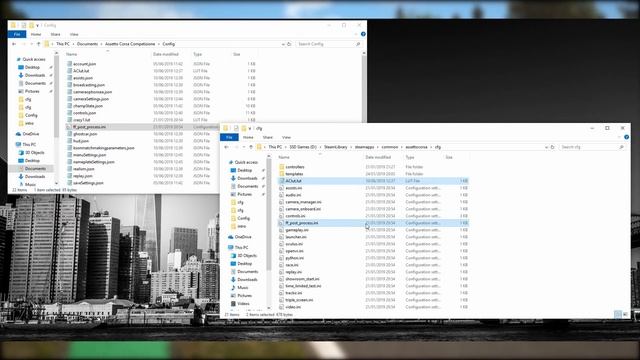The image size is (640, 360).
Task: Click the Up arrow in the Config window
Action: tap(38, 44)
